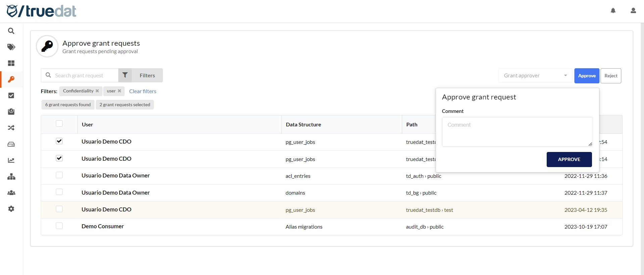Open the line chart sidebar icon
Image resolution: width=644 pixels, height=275 pixels.
(x=11, y=160)
